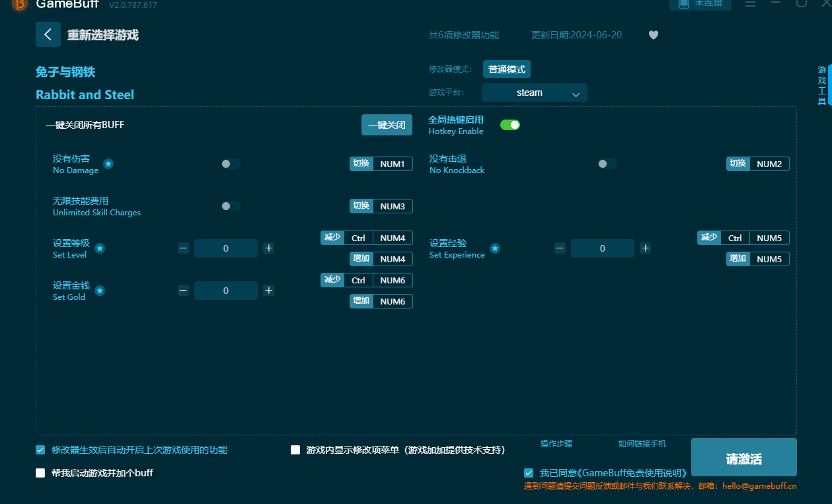The image size is (832, 504).
Task: Click the star icon beside 设置金钱
Action: click(x=100, y=291)
